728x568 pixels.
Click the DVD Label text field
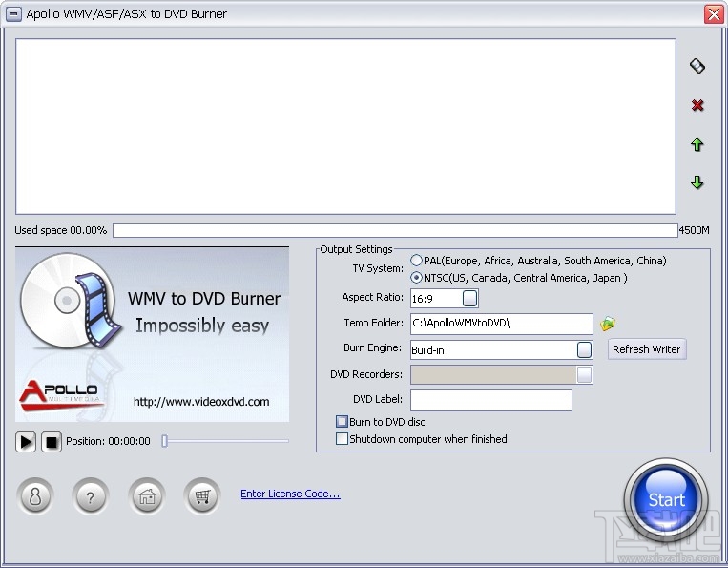[x=490, y=400]
